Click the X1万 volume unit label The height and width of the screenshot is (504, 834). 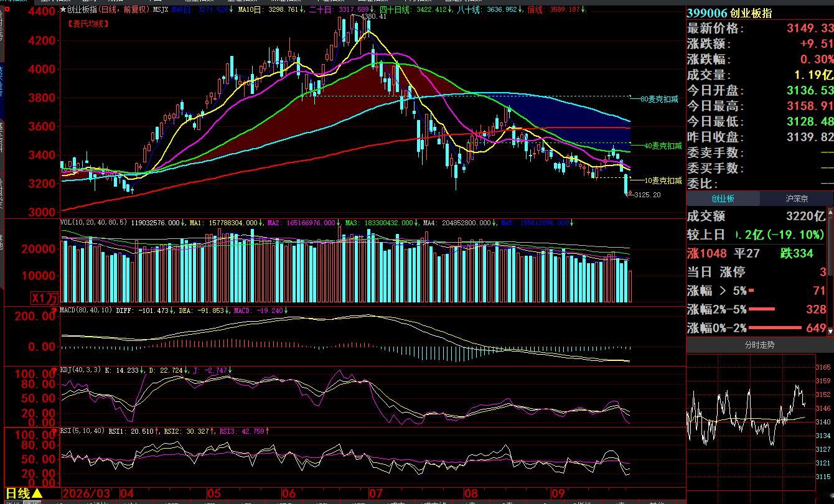tap(44, 298)
